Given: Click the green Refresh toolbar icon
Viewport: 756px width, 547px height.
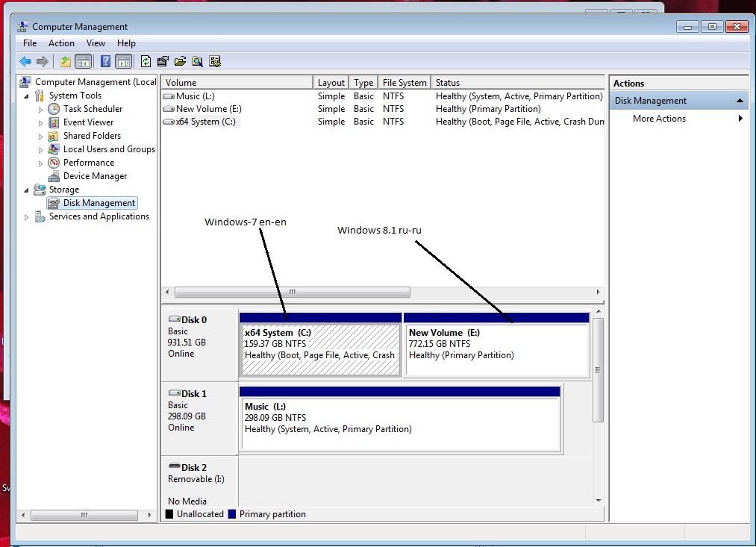Looking at the screenshot, I should (x=146, y=61).
